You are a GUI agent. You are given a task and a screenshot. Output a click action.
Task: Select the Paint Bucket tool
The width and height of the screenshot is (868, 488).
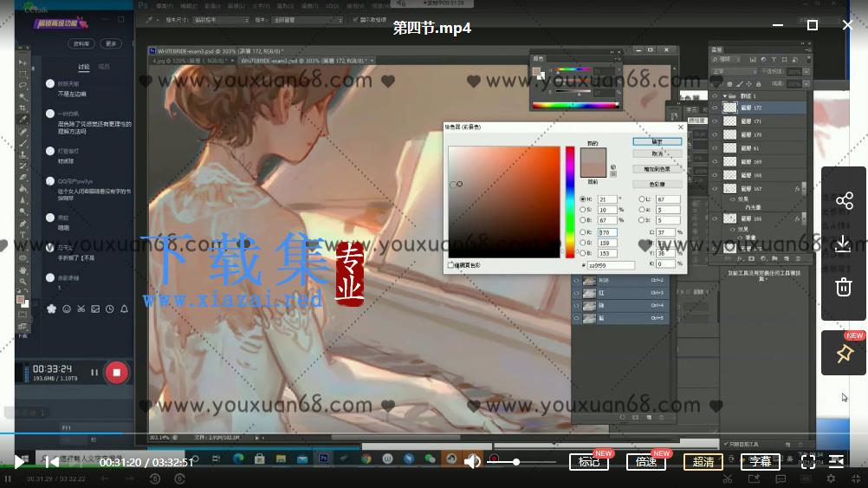23,189
